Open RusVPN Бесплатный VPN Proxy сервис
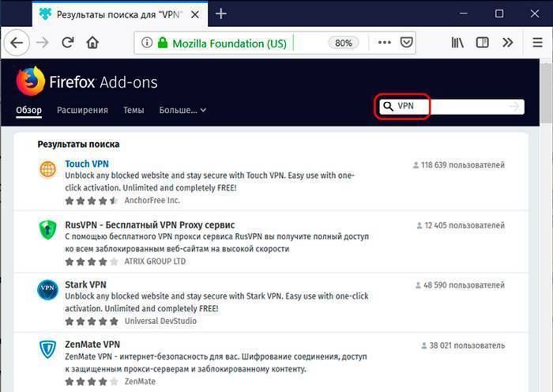Screen dimensions: 553x392 coord(150,224)
